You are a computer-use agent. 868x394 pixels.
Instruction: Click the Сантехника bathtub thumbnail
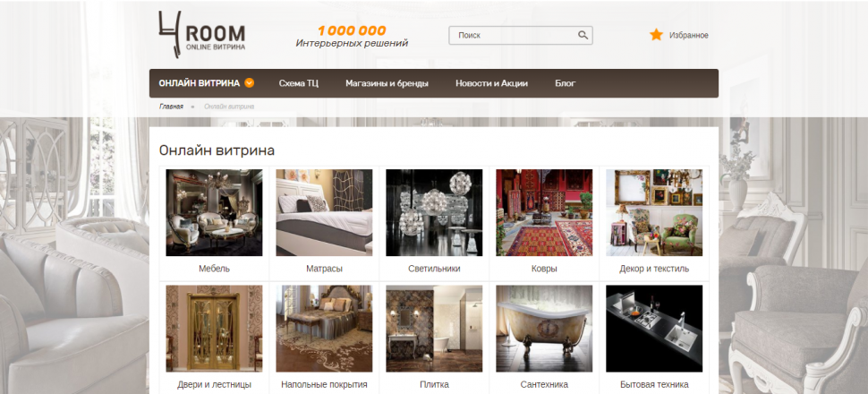point(544,329)
